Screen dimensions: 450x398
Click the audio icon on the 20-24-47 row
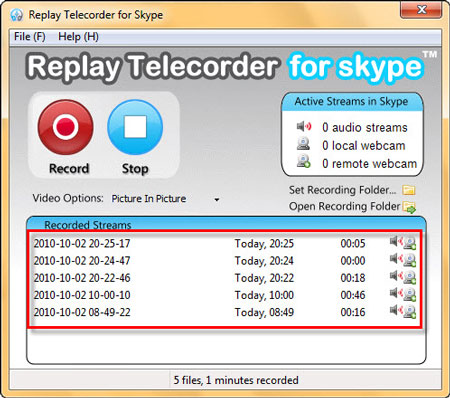396,258
